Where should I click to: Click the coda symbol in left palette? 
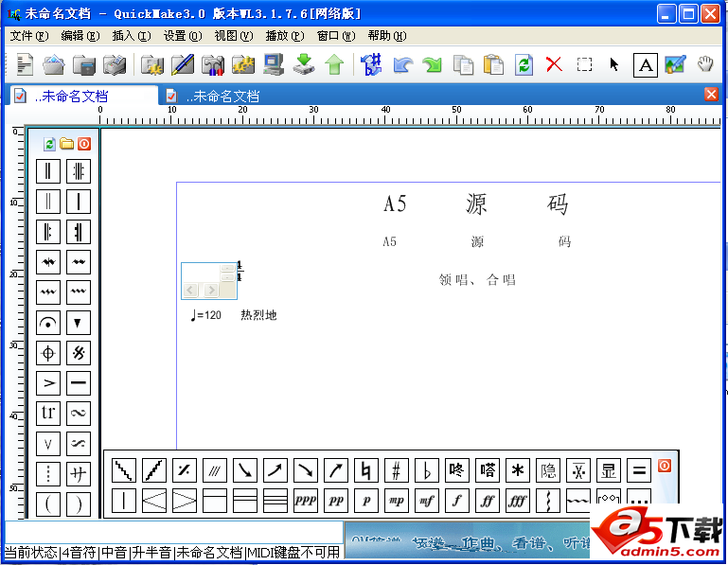(x=48, y=353)
